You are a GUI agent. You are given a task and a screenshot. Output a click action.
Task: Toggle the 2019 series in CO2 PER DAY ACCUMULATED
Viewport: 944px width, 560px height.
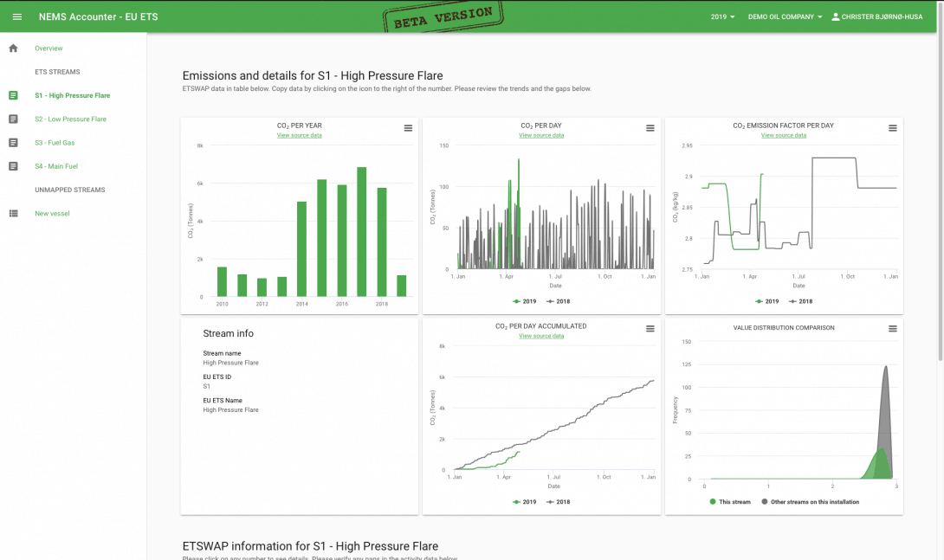(x=526, y=501)
